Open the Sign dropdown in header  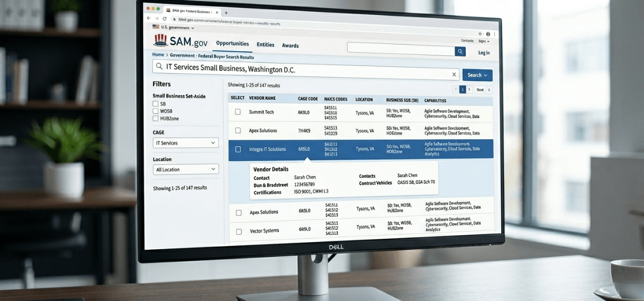[x=483, y=41]
